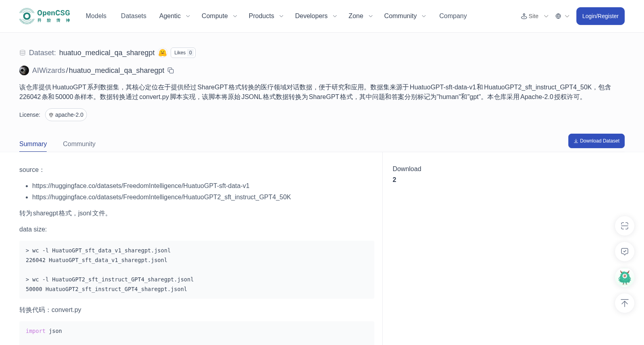Click the '50000 HuatuoGPT2_sft_instruct_GPT4_sharegpt.jsonl' line
This screenshot has width=644, height=345.
106,289
